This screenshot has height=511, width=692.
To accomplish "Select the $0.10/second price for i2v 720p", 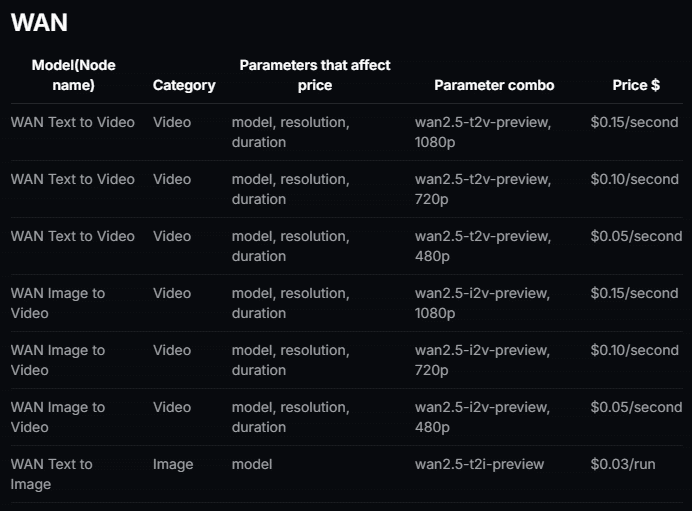I will click(x=634, y=350).
